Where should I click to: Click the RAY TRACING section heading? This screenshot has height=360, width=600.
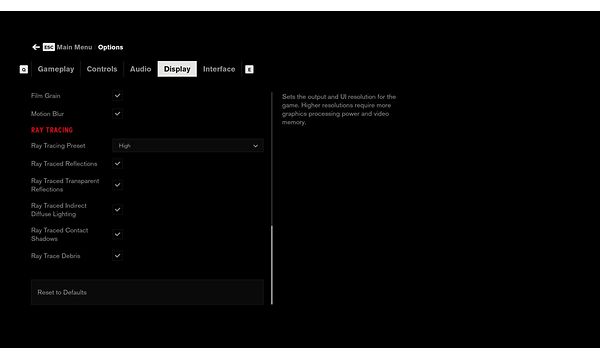tap(52, 130)
